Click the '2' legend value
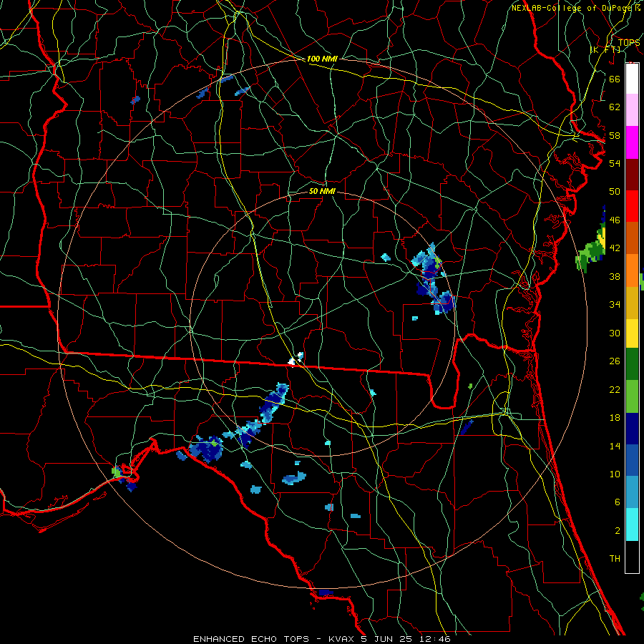The image size is (644, 644). click(617, 531)
